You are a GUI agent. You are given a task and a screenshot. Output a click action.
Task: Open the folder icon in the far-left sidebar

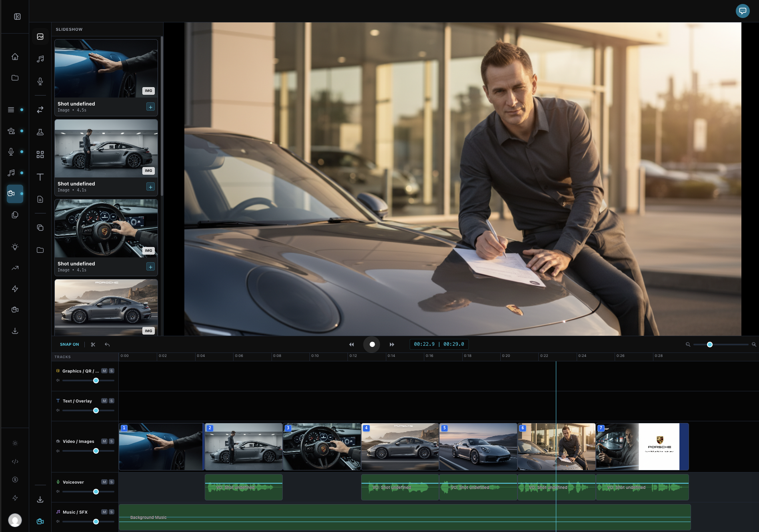click(15, 78)
